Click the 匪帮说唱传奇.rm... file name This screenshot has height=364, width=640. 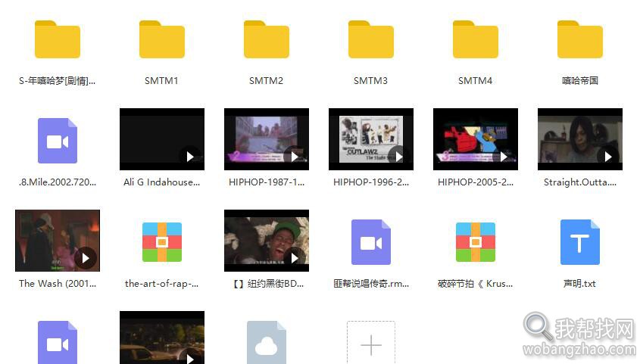pos(371,284)
